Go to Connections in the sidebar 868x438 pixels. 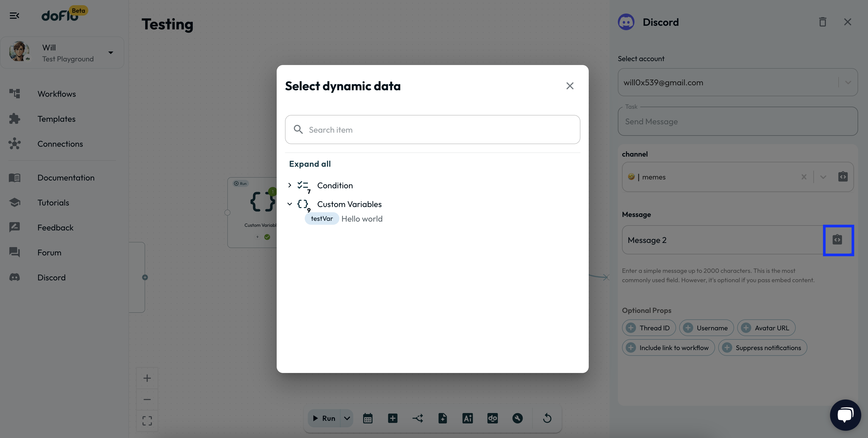[60, 144]
